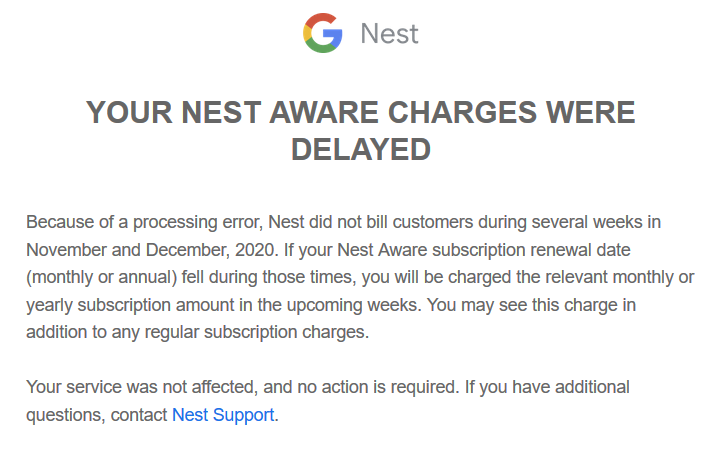Click the heading word DELAYED
Image resolution: width=705 pixels, height=472 pixels.
click(360, 150)
